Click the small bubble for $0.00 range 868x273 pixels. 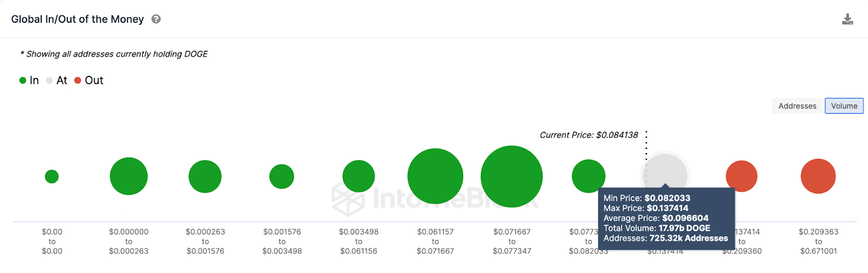click(x=52, y=176)
